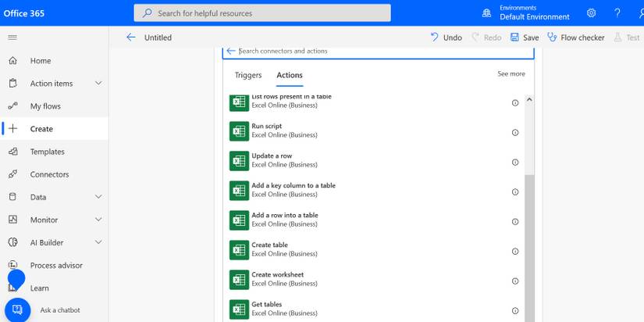Click the Search for helpful resources field
The height and width of the screenshot is (322, 644).
point(262,13)
